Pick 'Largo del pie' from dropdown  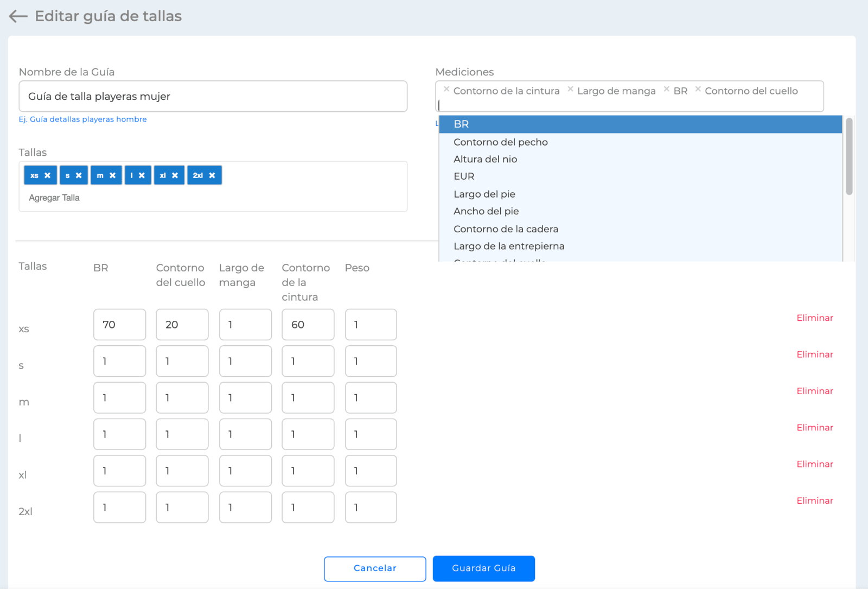click(x=640, y=194)
